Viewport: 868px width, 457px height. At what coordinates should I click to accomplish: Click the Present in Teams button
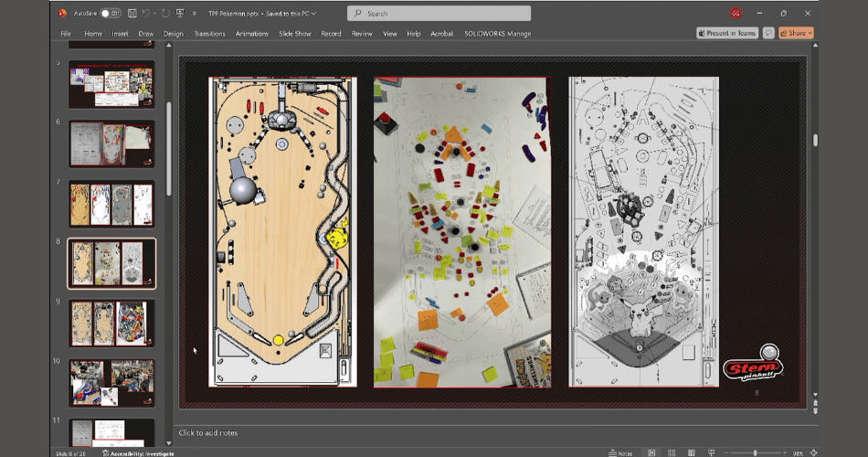click(727, 33)
